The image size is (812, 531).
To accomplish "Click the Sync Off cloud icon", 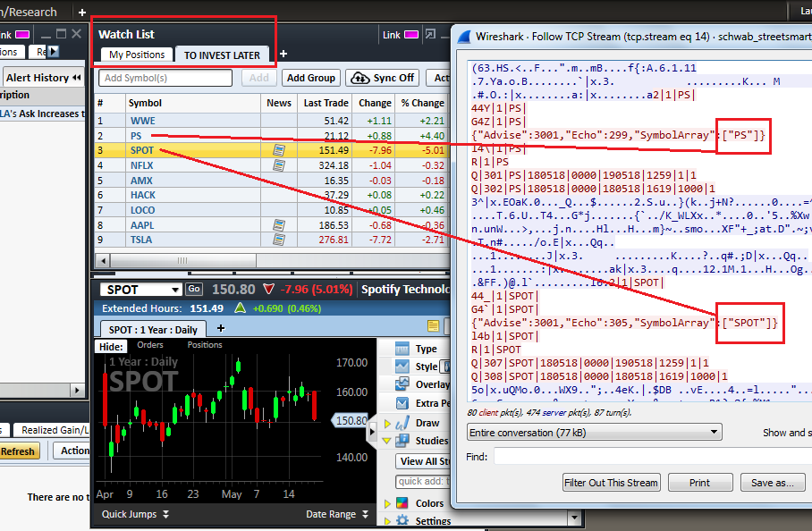I will pos(359,78).
